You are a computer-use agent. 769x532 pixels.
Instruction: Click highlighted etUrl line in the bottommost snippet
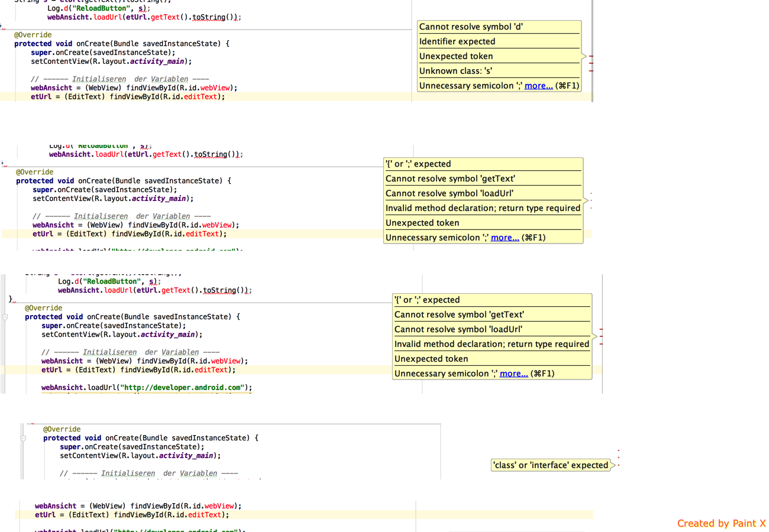131,515
